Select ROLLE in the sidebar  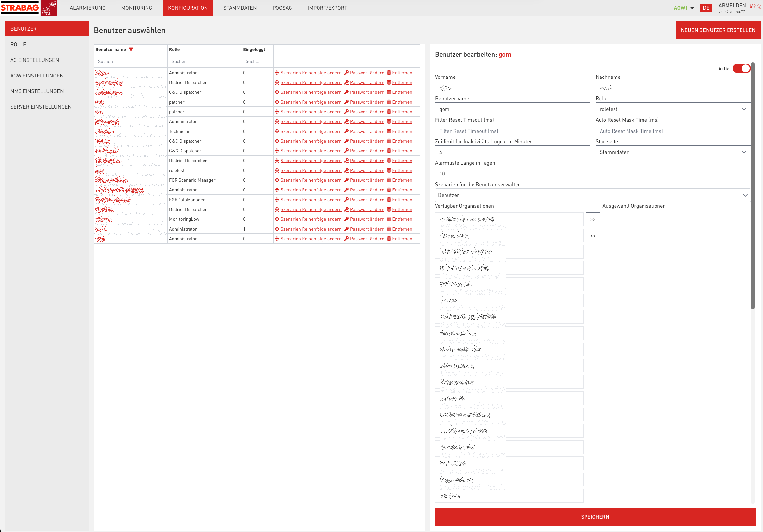pos(19,44)
